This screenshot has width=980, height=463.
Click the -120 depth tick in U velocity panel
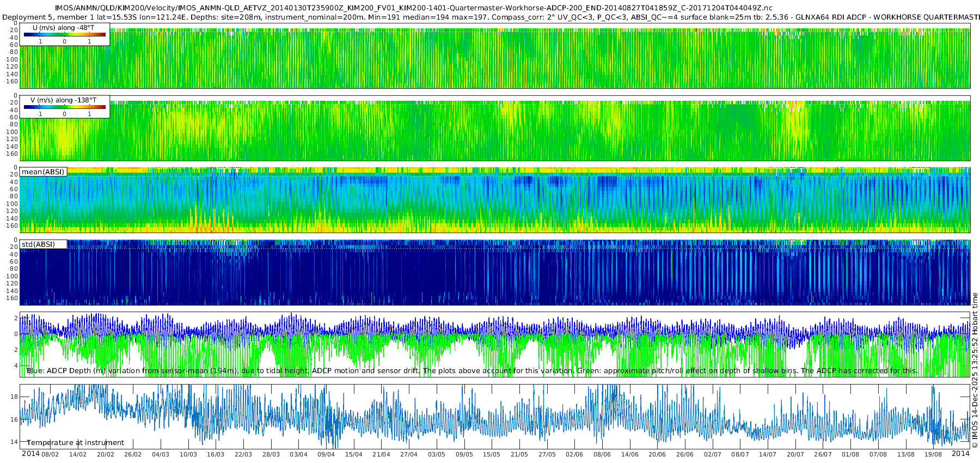point(11,66)
